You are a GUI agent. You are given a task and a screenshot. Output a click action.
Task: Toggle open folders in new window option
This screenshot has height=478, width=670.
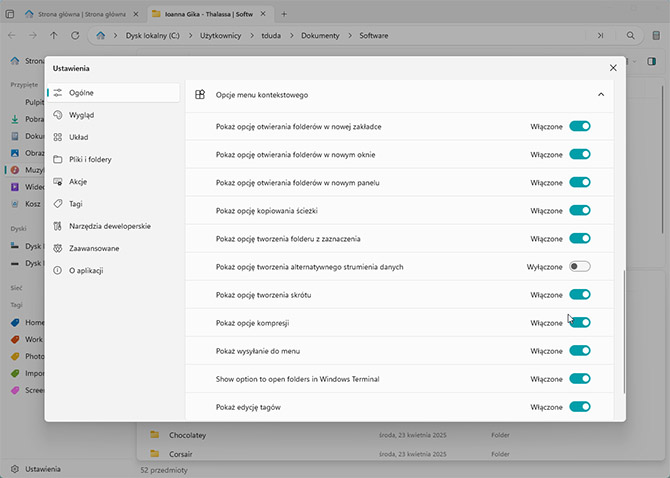pyautogui.click(x=580, y=154)
